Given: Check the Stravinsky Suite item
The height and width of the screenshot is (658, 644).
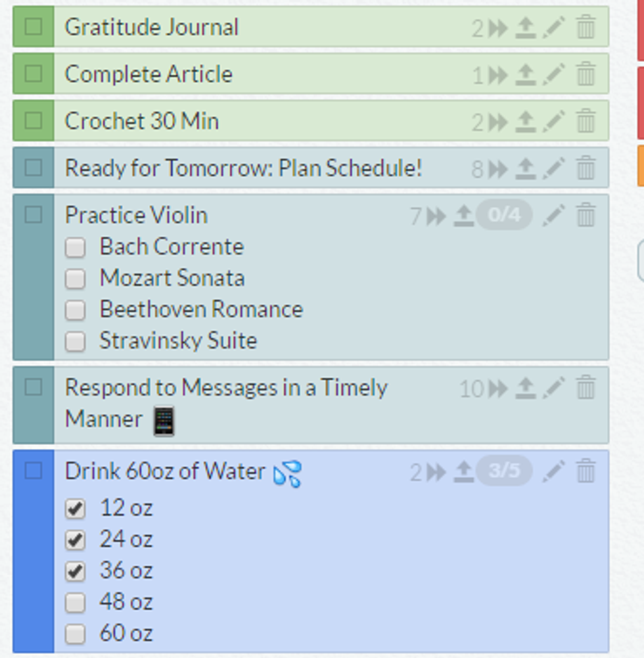Looking at the screenshot, I should pyautogui.click(x=76, y=341).
